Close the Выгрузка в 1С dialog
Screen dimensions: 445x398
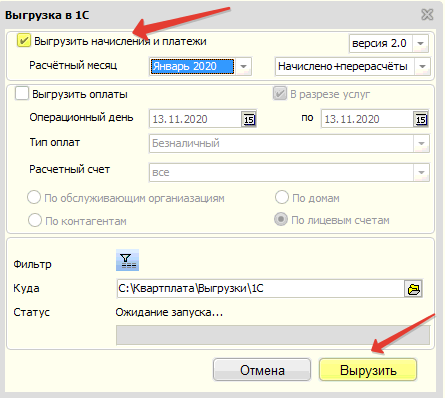[x=427, y=15]
